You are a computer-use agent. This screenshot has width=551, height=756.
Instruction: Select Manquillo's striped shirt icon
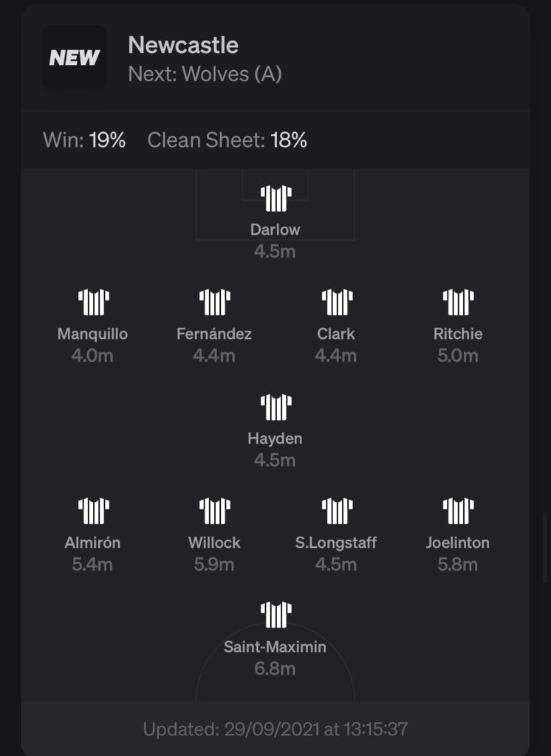pos(94,302)
